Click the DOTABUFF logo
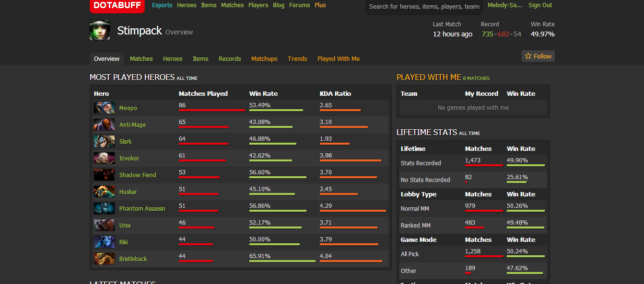The image size is (644, 284). (x=117, y=6)
